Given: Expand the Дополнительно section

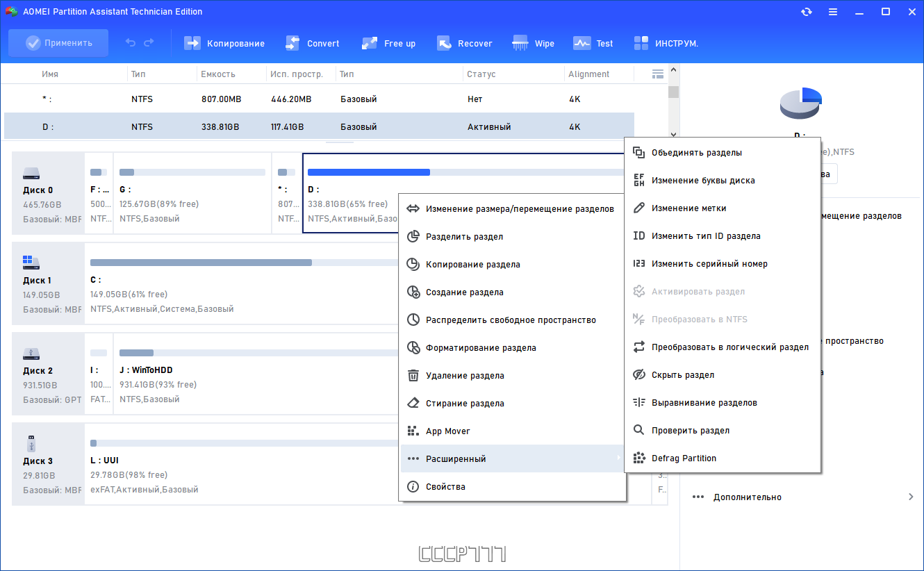Looking at the screenshot, I should [x=802, y=497].
